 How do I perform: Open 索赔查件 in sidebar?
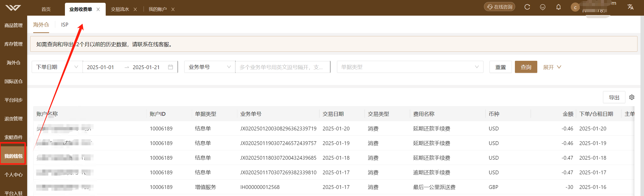14,137
